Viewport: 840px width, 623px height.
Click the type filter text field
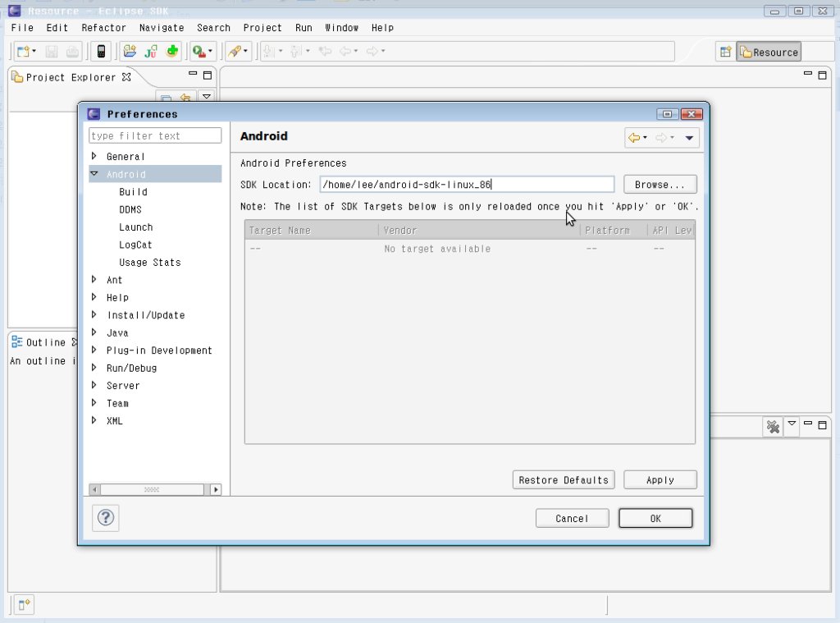(x=155, y=135)
